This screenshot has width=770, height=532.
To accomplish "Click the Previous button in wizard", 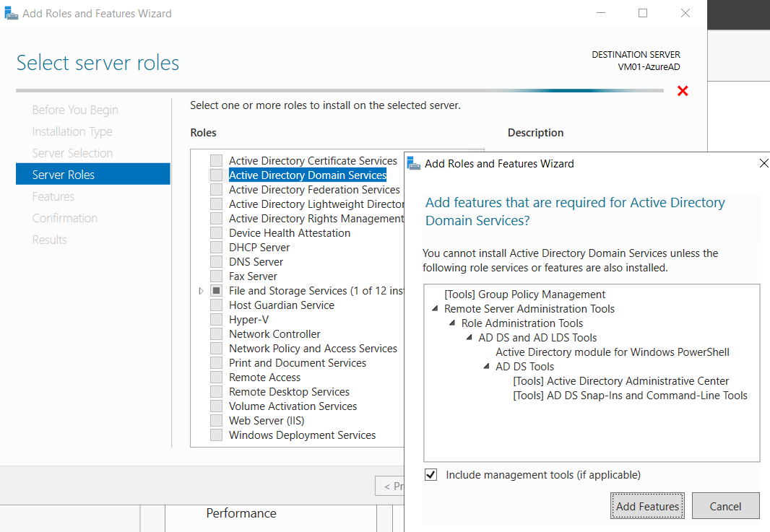I will (x=390, y=486).
